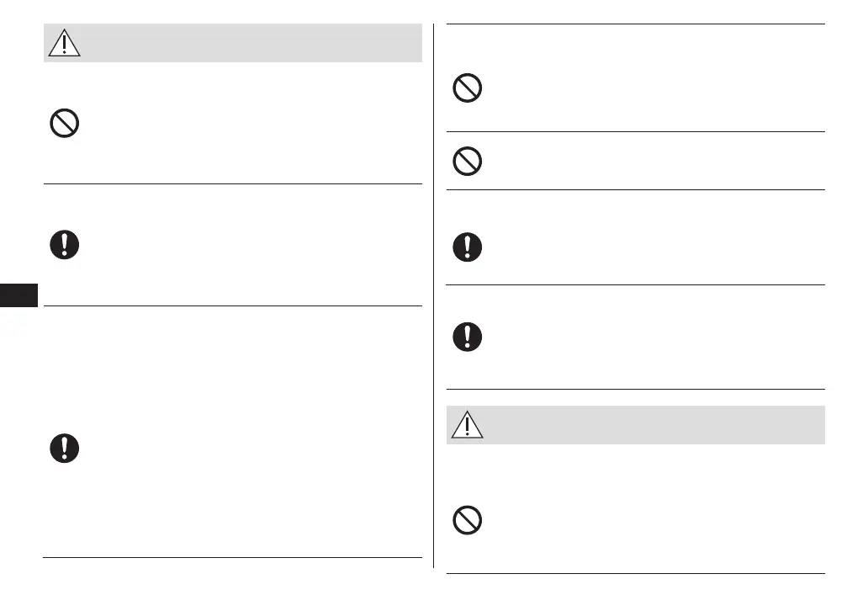Screen dimensions: 868x611
Task: Click the topmost prohibition icon in the right column
Action: 467,88
